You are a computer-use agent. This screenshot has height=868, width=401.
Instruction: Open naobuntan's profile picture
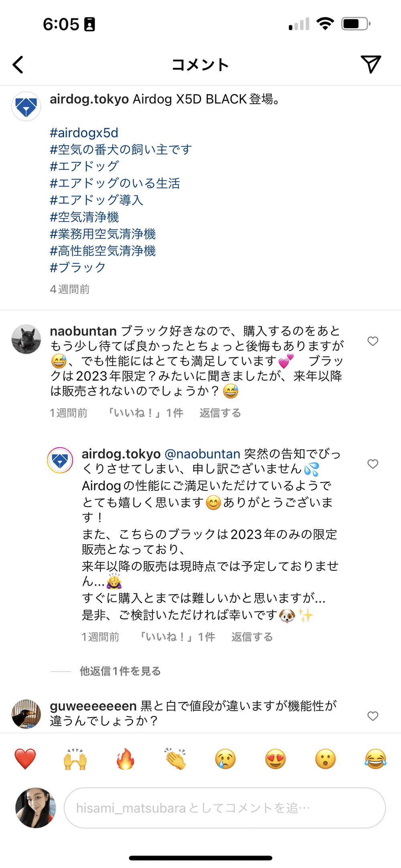tap(26, 339)
